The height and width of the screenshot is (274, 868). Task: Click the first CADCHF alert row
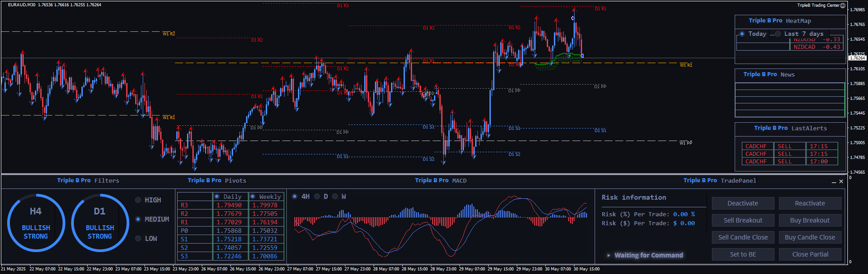(756, 146)
